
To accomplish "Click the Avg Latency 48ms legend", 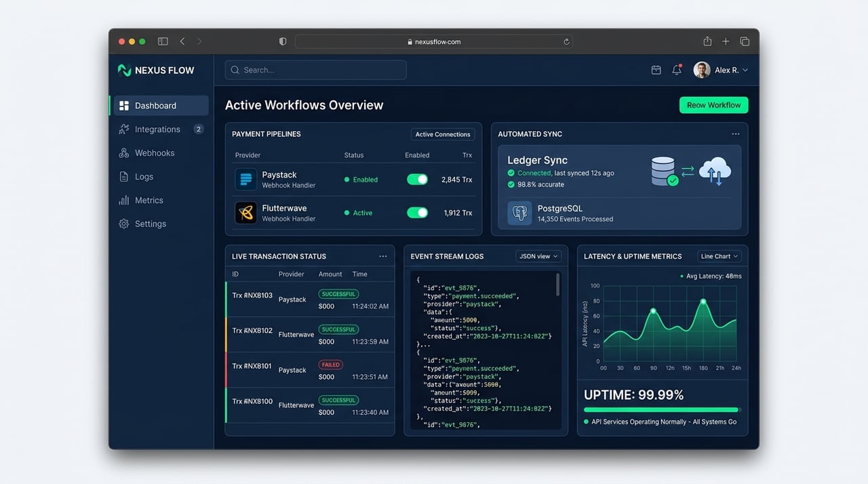I will tap(711, 277).
